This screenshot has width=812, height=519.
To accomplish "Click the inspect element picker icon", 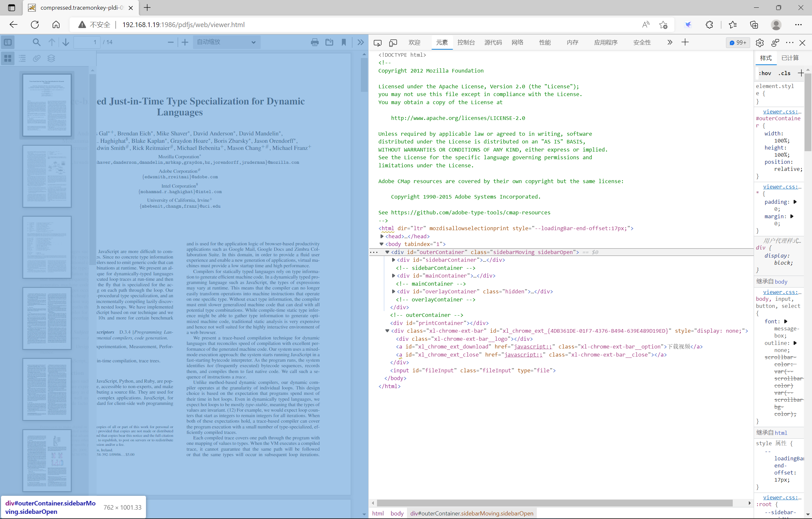I will (377, 43).
